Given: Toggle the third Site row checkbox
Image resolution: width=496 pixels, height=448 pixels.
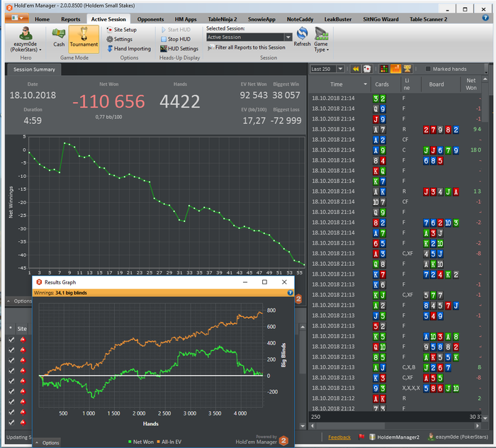Looking at the screenshot, I should pos(11,360).
